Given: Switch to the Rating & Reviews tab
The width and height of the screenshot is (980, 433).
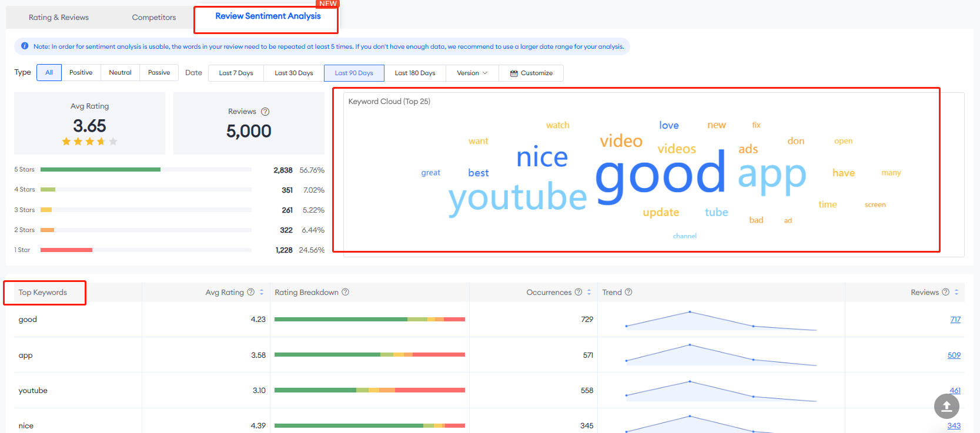Looking at the screenshot, I should pos(59,18).
